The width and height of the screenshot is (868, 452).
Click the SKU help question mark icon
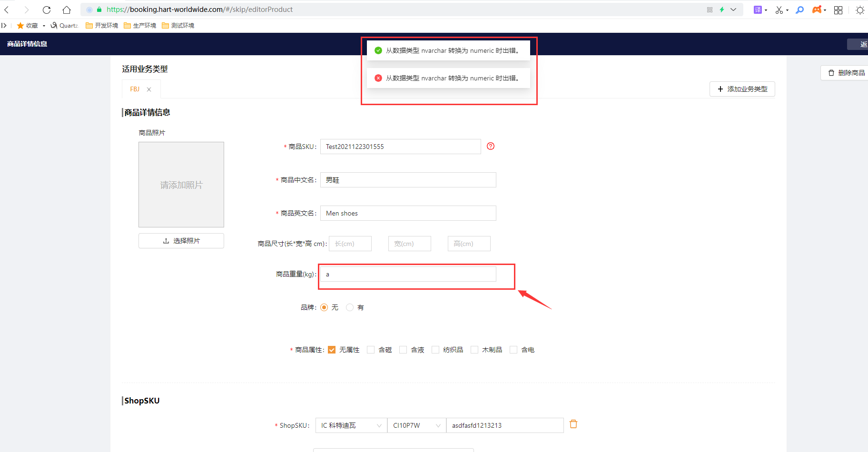coord(491,146)
